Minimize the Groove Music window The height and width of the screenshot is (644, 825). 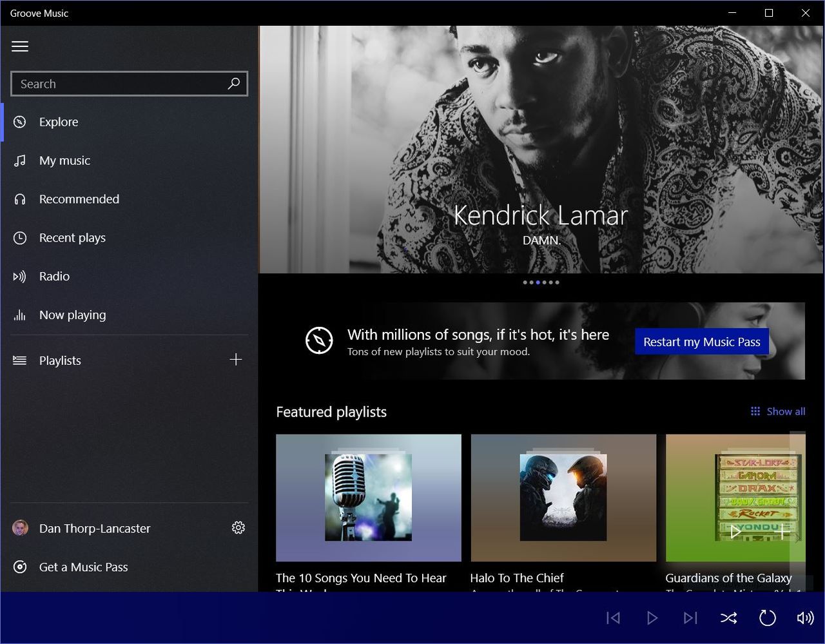click(x=732, y=13)
